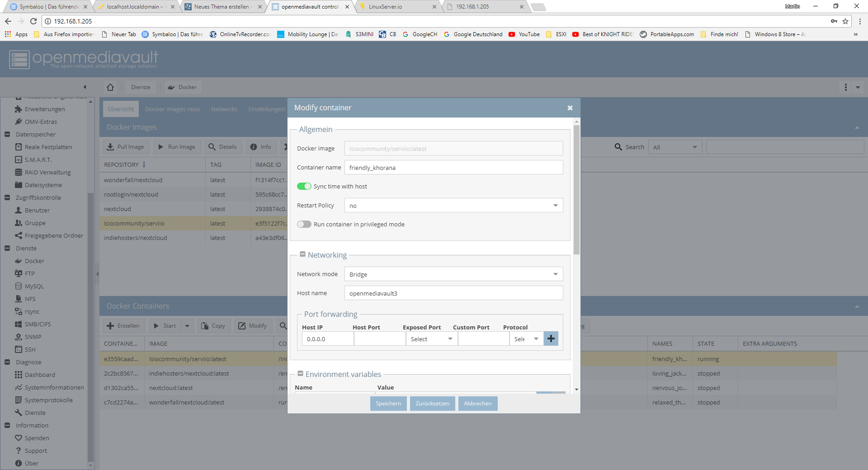Select the indiehosters/nextcloud image row
The width and height of the screenshot is (868, 470).
tap(193, 238)
